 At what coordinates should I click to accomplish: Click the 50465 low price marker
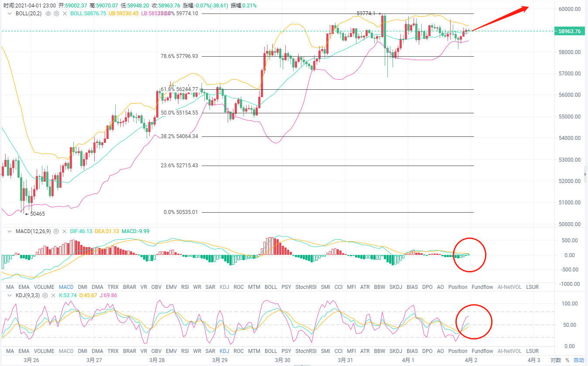pyautogui.click(x=35, y=214)
